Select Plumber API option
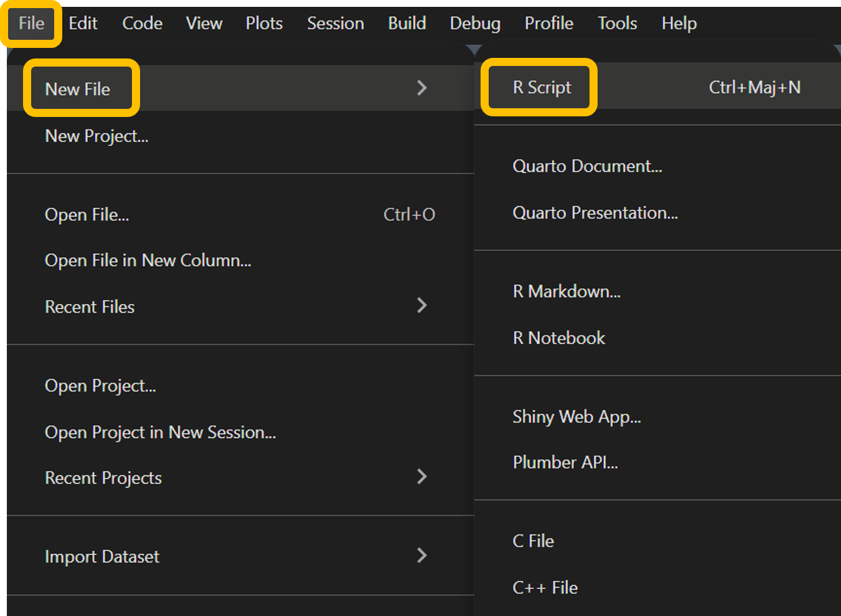The width and height of the screenshot is (841, 616). pos(565,462)
